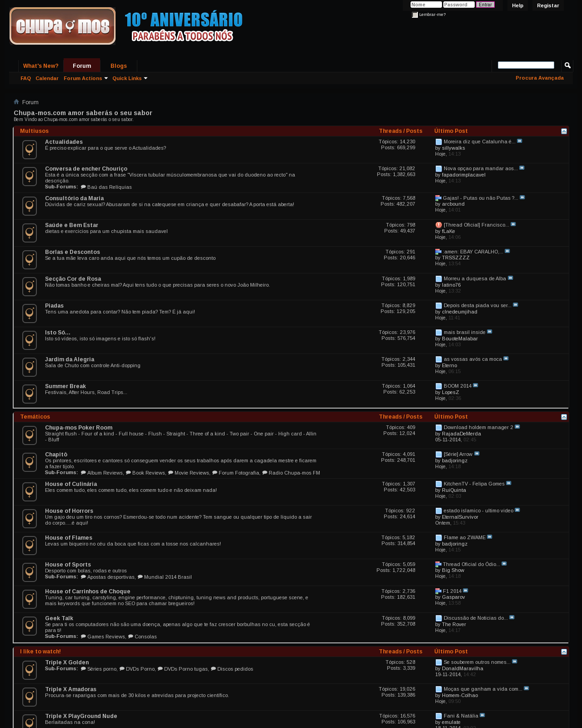Click the search magnifier icon
Screen dimensions: 582x728
pyautogui.click(x=567, y=66)
